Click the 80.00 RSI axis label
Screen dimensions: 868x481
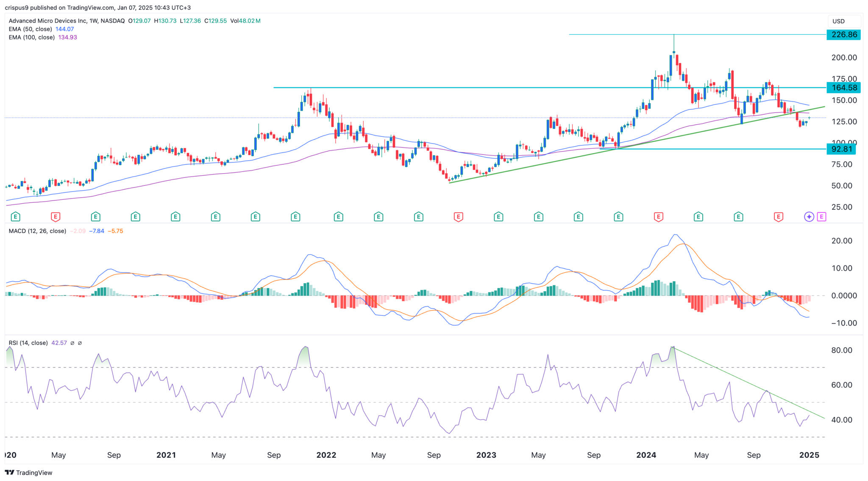click(841, 350)
